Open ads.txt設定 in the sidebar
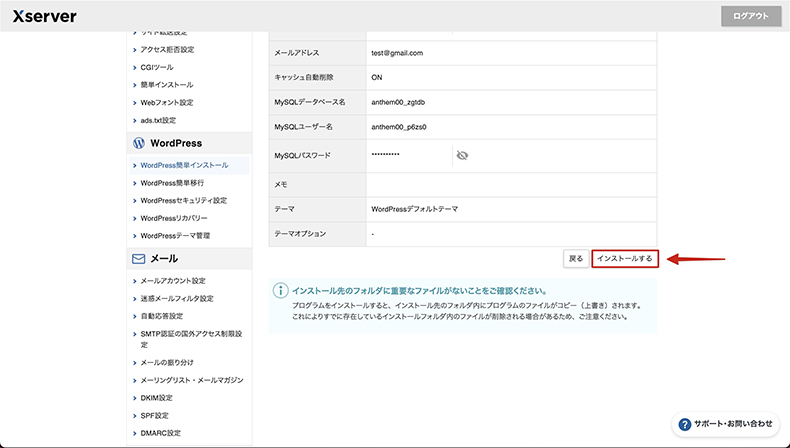 pyautogui.click(x=158, y=120)
